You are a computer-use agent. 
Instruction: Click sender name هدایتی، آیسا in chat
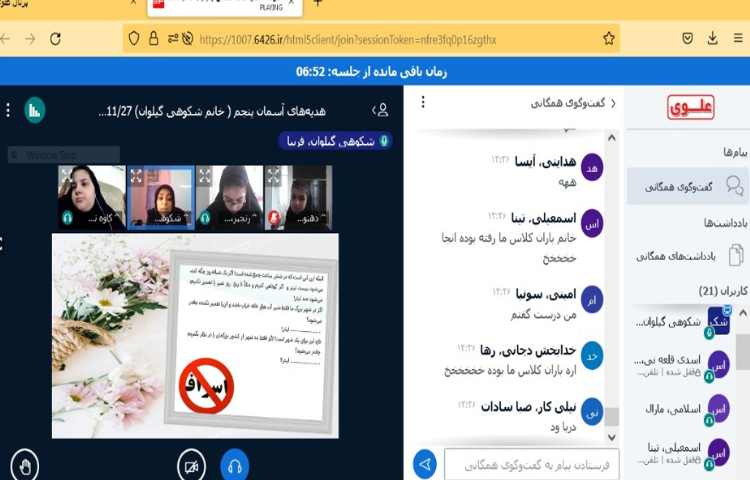pyautogui.click(x=545, y=162)
